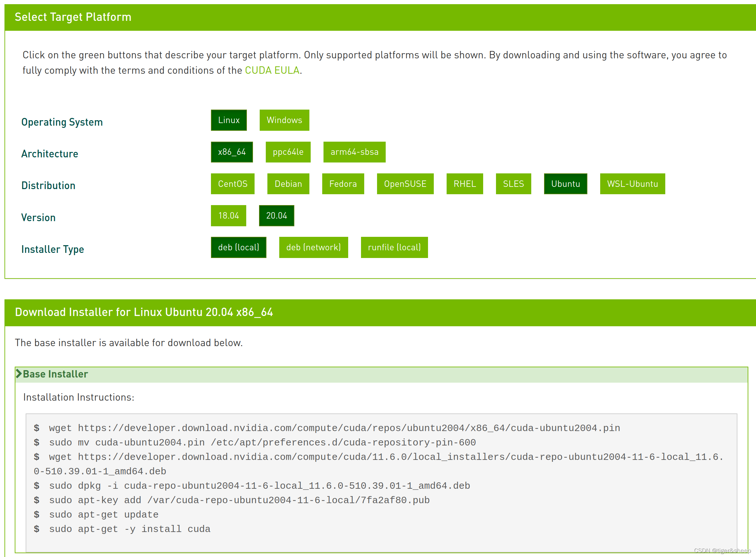
Task: Click the Select Target Platform heading
Action: (73, 17)
